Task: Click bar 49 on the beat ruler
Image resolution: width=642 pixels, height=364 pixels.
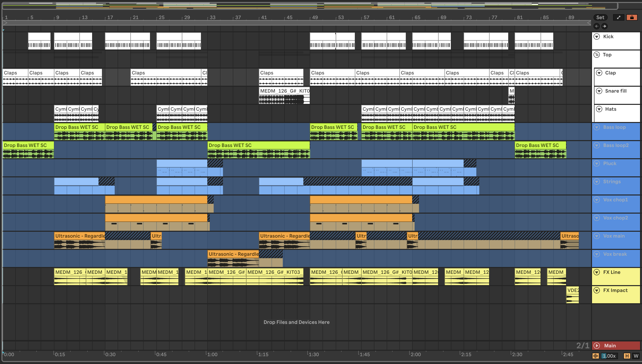Action: pos(315,17)
